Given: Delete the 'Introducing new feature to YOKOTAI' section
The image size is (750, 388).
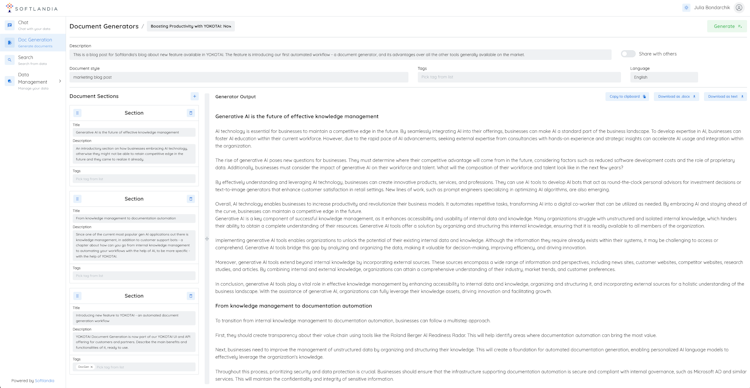Looking at the screenshot, I should coord(191,296).
